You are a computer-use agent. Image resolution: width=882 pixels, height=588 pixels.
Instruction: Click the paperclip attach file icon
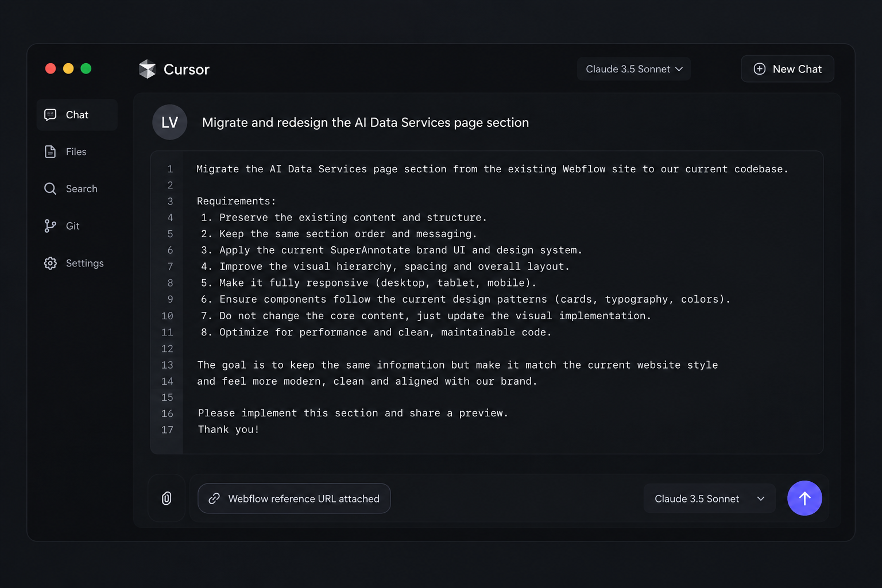click(167, 498)
